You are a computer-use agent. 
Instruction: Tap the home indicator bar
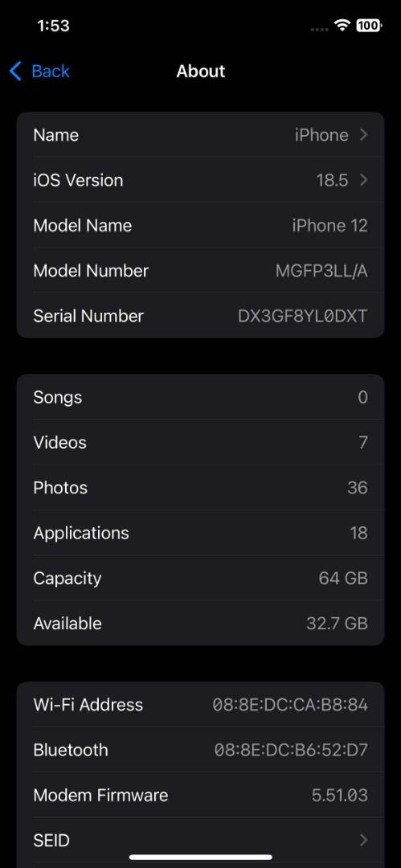click(201, 858)
